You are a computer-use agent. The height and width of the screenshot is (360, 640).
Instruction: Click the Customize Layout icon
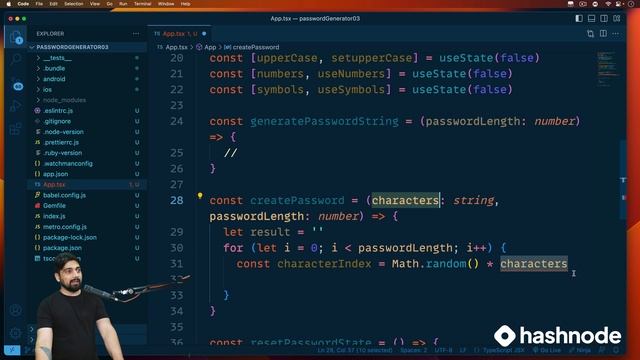tap(617, 18)
